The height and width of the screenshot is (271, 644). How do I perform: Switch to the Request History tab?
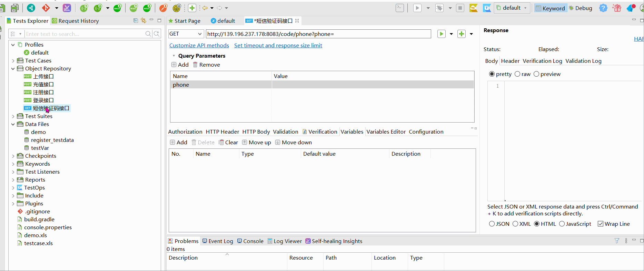pyautogui.click(x=76, y=21)
